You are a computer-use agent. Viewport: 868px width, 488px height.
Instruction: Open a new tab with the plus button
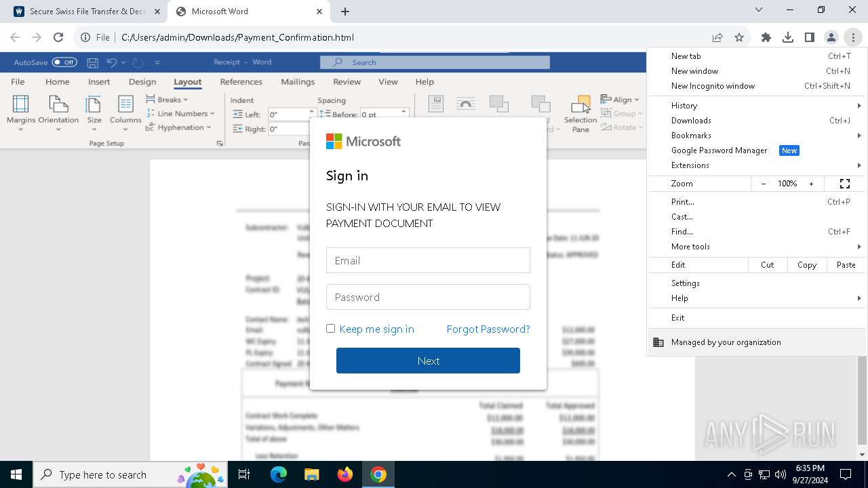pos(345,12)
